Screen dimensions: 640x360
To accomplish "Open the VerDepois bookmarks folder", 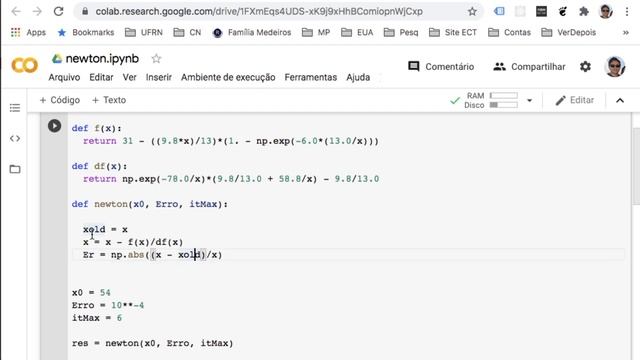I will pos(569,32).
